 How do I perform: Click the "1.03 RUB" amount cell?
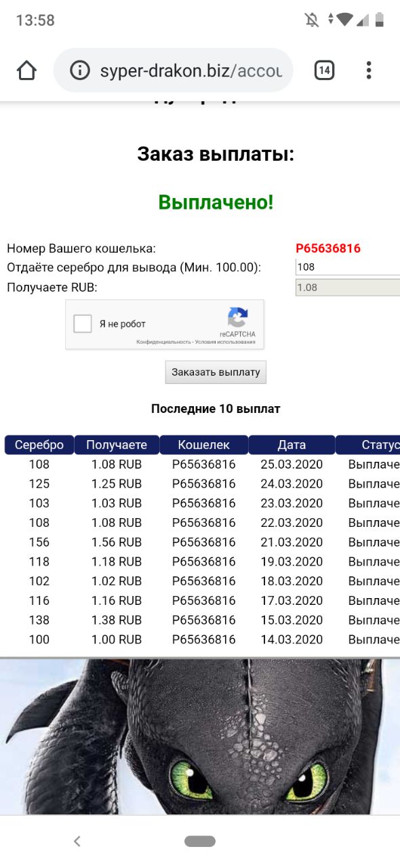pyautogui.click(x=117, y=503)
